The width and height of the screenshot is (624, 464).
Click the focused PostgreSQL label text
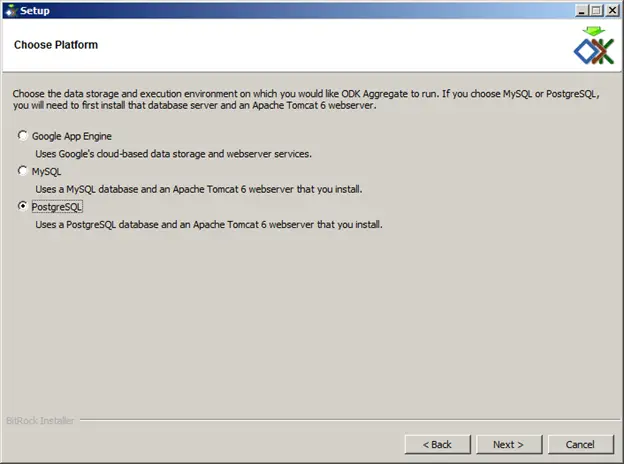click(x=57, y=207)
